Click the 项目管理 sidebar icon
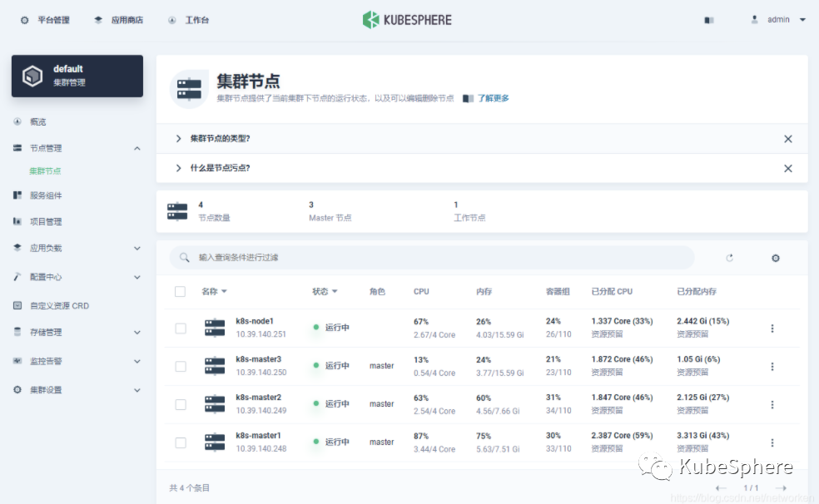The image size is (819, 504). coord(17,221)
